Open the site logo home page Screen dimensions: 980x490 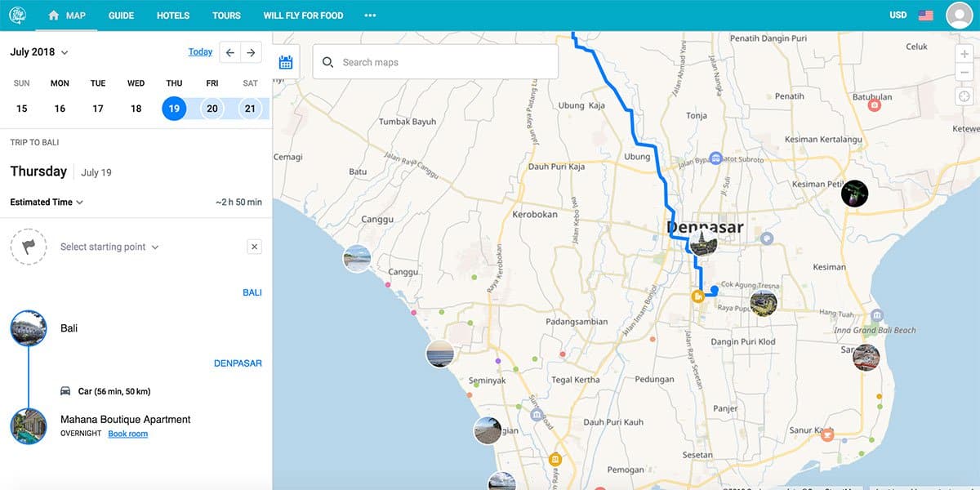[17, 16]
